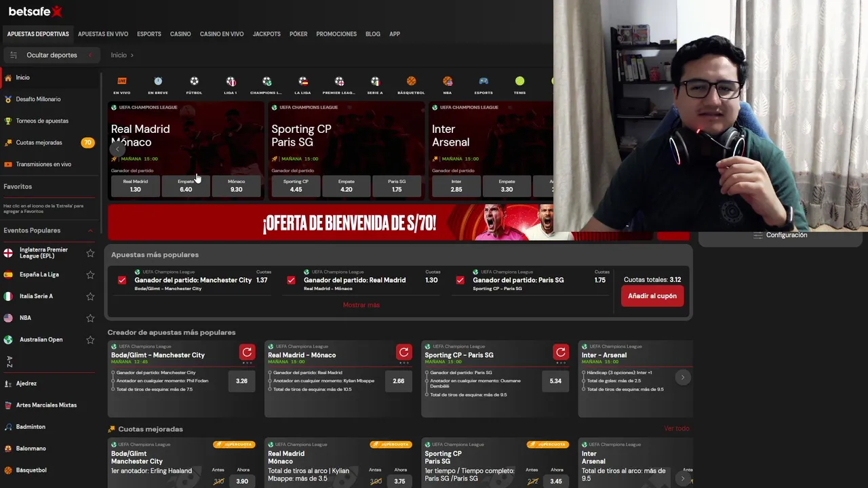Viewport: 868px width, 488px height.
Task: Select the NBA carousel icon
Action: (448, 81)
